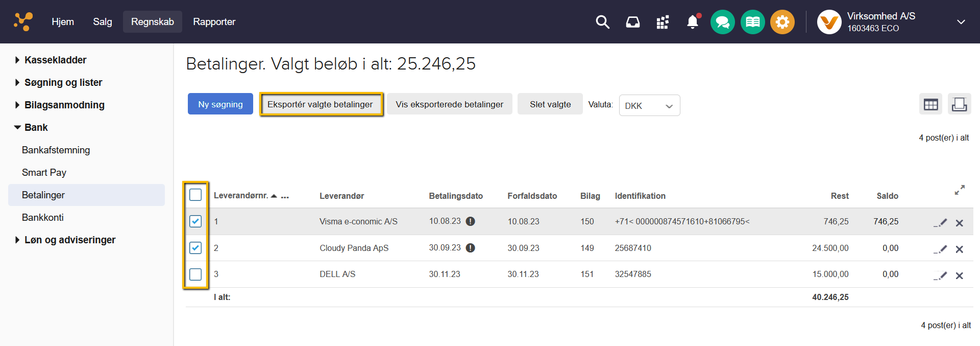Open Bankafstemning in the sidebar
This screenshot has width=980, height=346.
point(56,150)
